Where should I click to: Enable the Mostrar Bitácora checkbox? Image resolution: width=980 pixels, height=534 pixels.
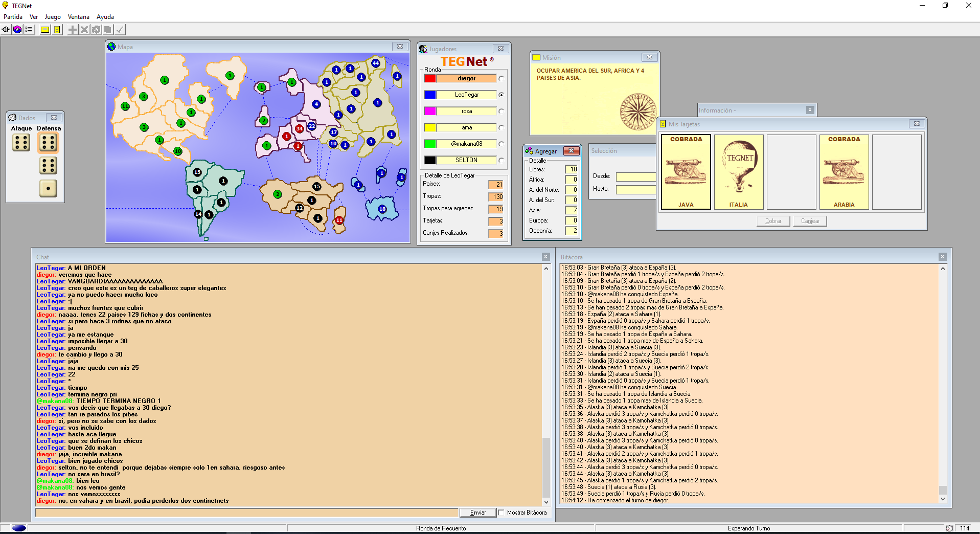[x=502, y=513]
